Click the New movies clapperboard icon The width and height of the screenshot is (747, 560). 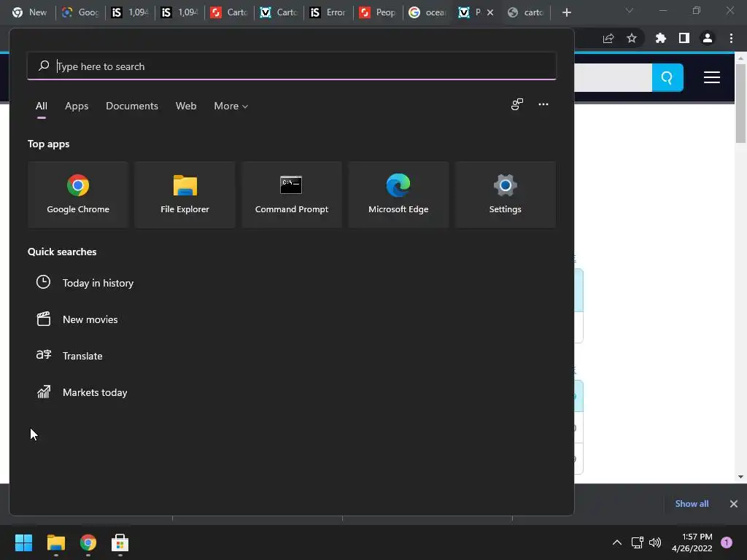(43, 319)
